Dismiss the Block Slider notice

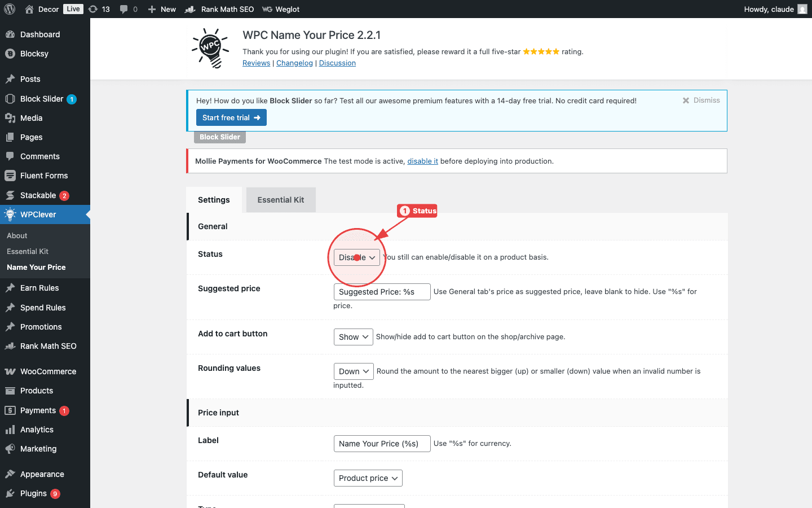701,100
